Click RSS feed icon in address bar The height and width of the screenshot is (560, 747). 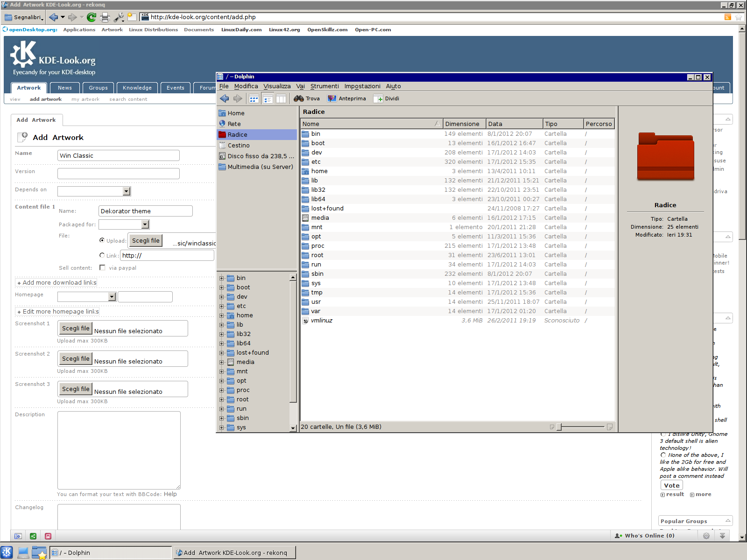[727, 17]
